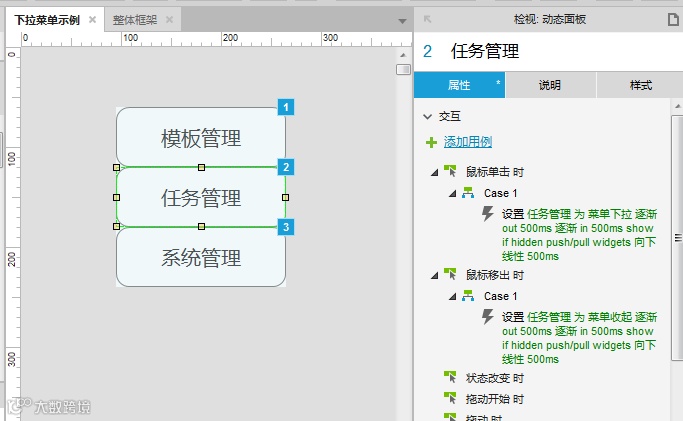Viewport: 683px width, 421px height.
Task: Click the page notes icon in inspector header
Action: click(x=673, y=20)
